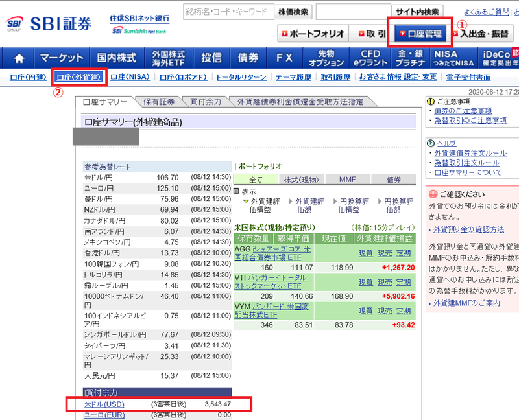Open the 金・銀 プラチナ menu

click(411, 58)
